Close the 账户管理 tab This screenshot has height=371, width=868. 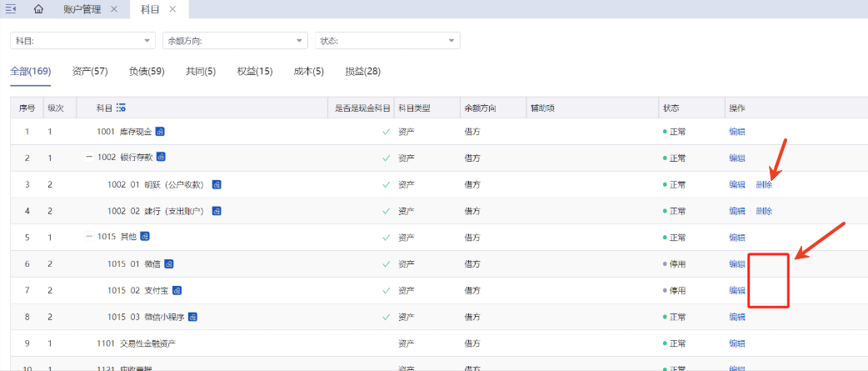click(114, 9)
